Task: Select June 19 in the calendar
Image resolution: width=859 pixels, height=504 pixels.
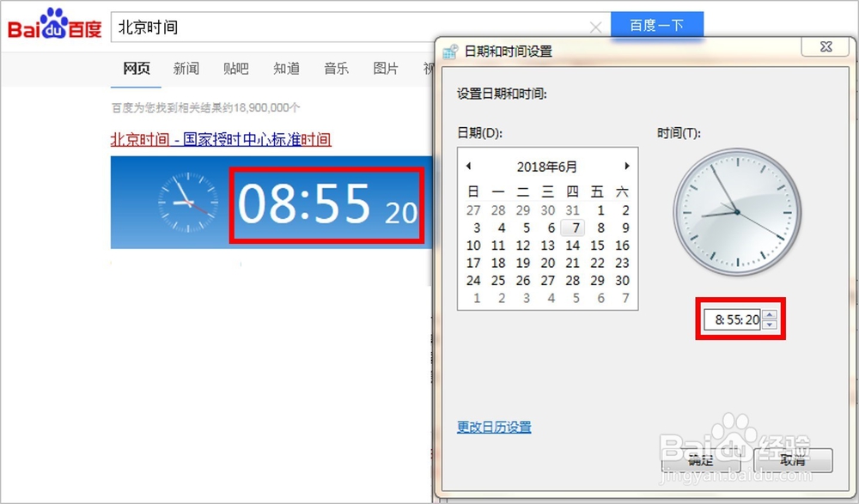Action: coord(523,263)
